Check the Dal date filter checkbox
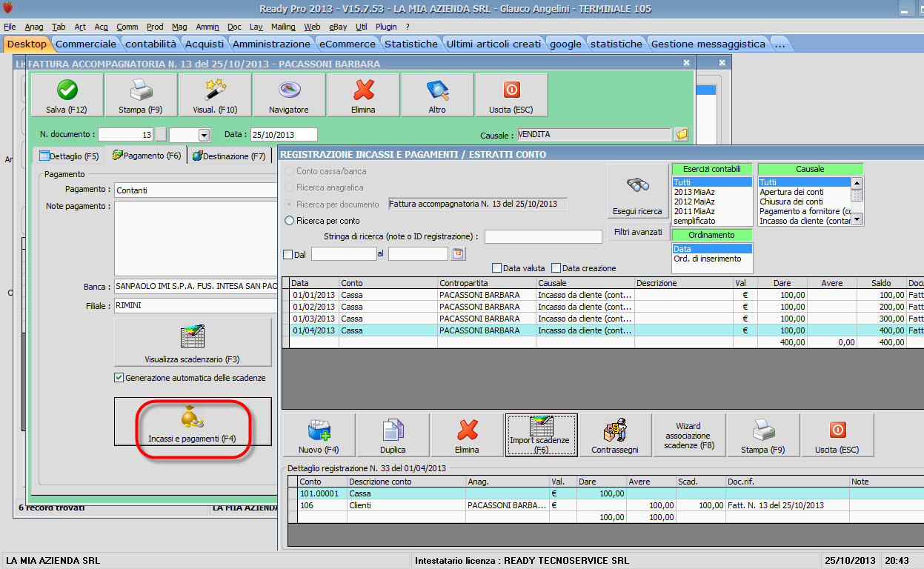The height and width of the screenshot is (569, 924). tap(288, 254)
